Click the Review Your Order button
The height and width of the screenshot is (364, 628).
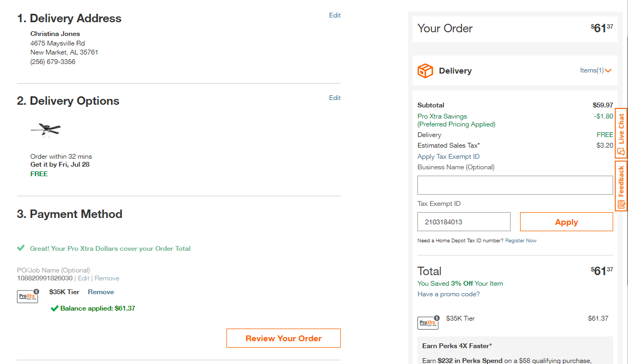pyautogui.click(x=284, y=339)
